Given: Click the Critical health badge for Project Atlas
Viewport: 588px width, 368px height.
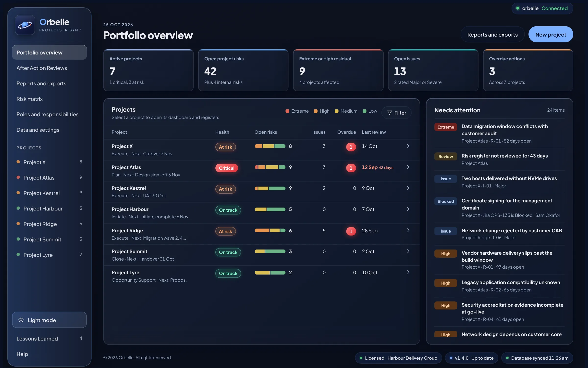Looking at the screenshot, I should pyautogui.click(x=227, y=168).
